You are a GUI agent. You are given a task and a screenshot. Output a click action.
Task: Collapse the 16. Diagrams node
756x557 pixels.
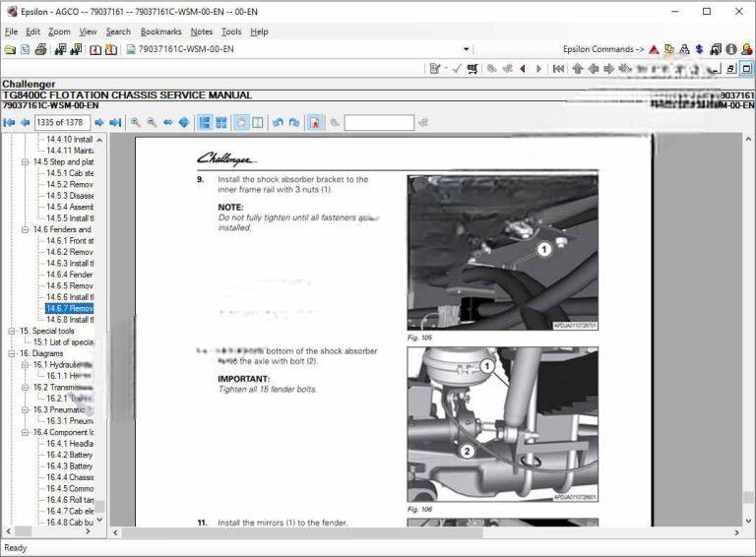[12, 353]
